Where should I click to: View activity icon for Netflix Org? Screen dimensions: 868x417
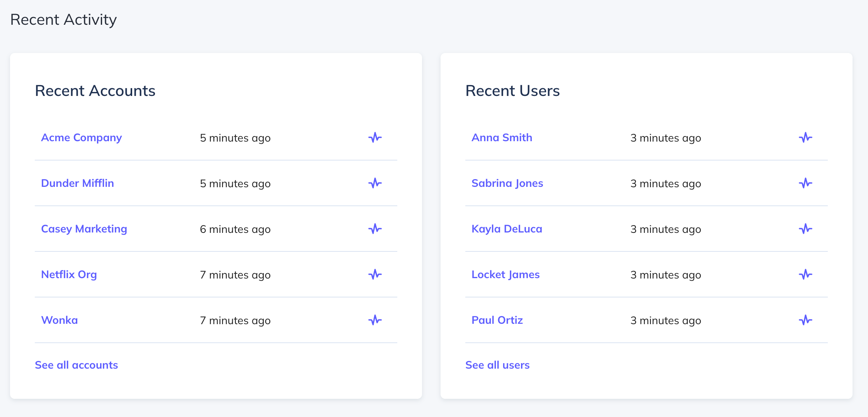pyautogui.click(x=375, y=275)
